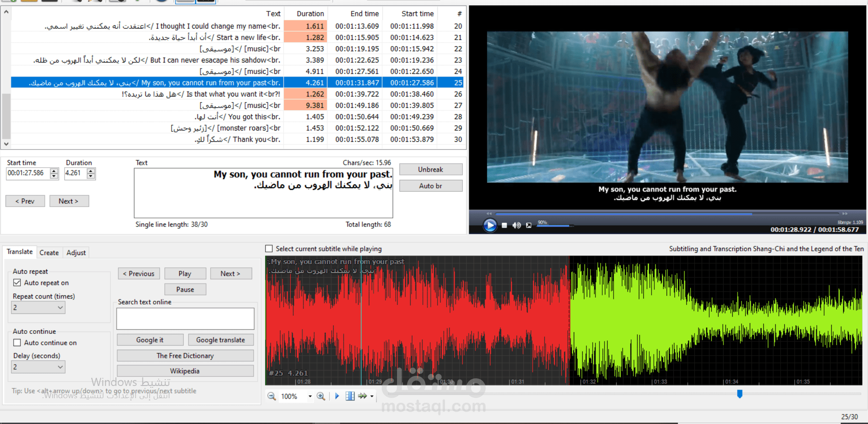The height and width of the screenshot is (424, 868).
Task: Click the # column header
Action: [x=451, y=14]
